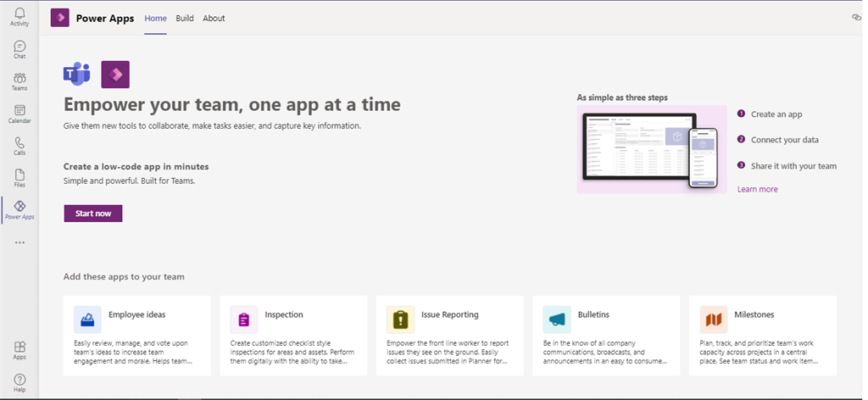Switch to the Home tab
868x400 pixels.
(156, 19)
